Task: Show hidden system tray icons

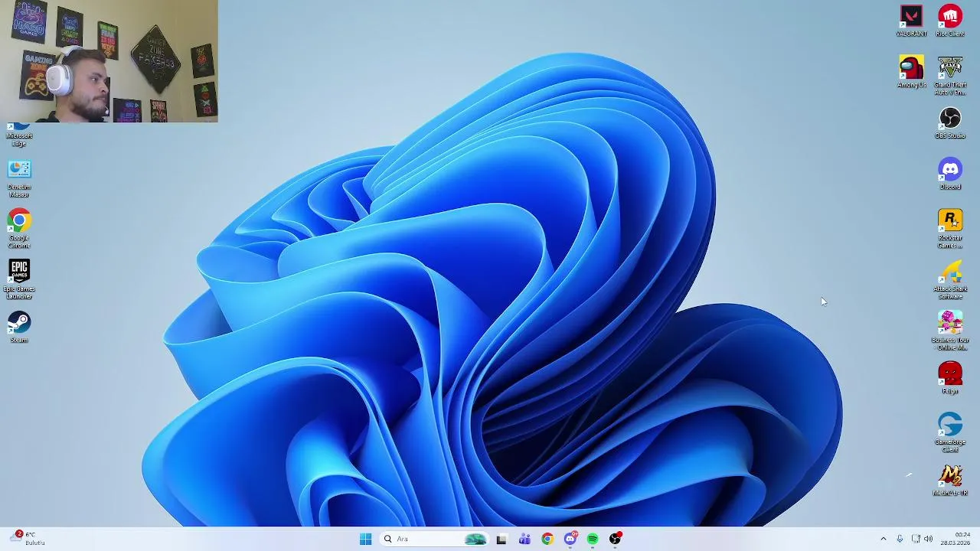Action: point(883,539)
